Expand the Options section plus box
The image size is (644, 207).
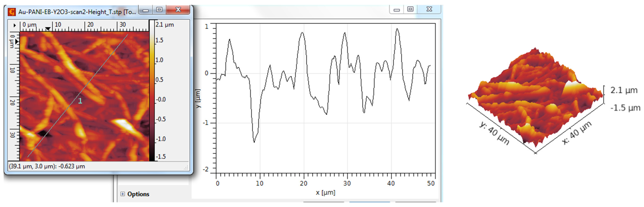[123, 194]
